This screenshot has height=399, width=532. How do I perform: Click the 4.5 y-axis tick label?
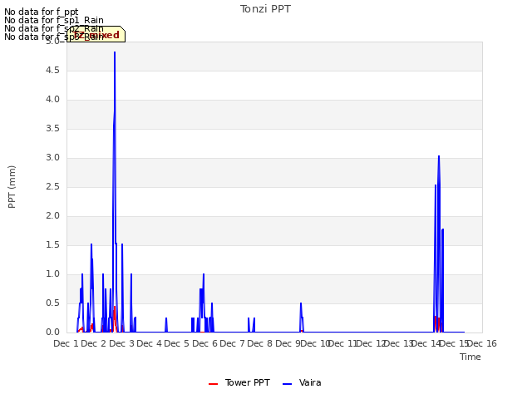(x=52, y=70)
